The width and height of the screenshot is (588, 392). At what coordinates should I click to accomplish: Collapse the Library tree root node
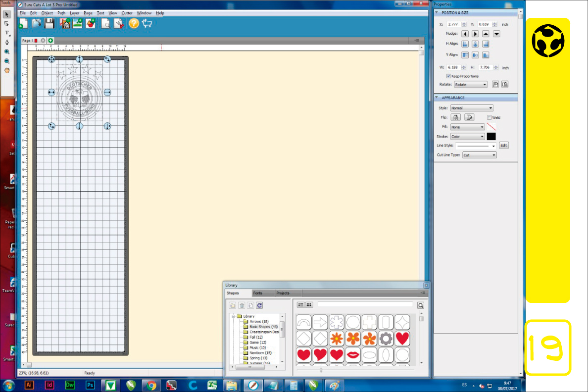(x=233, y=316)
